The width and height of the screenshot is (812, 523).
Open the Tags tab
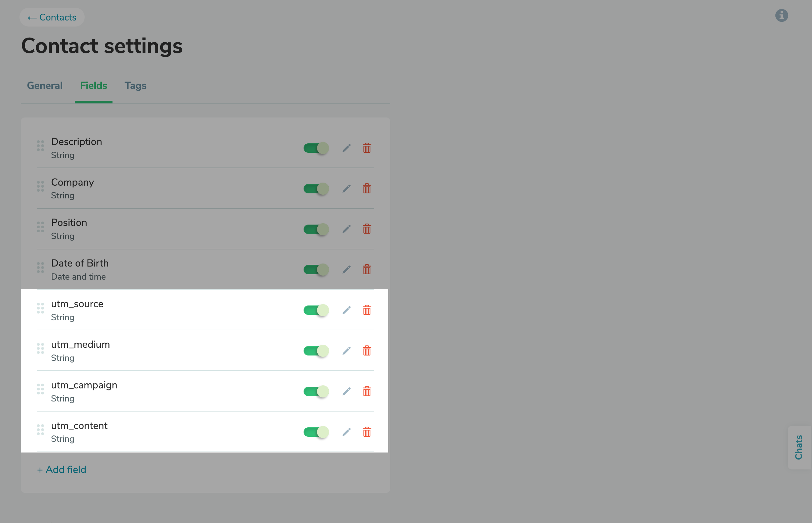pos(135,86)
